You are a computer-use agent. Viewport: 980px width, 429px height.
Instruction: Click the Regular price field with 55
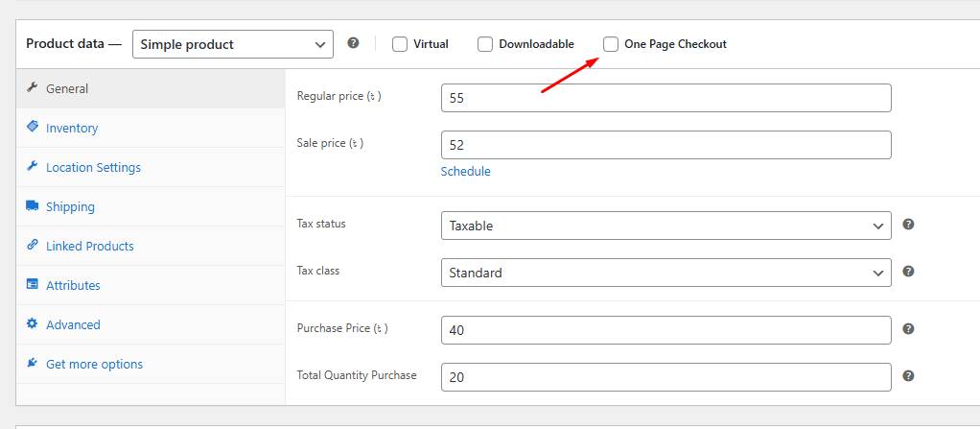[666, 98]
